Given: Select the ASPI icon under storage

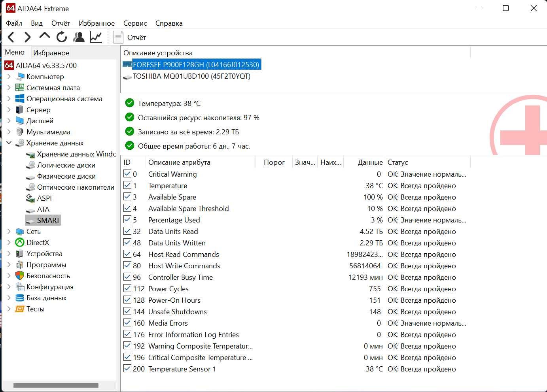Looking at the screenshot, I should [x=30, y=198].
